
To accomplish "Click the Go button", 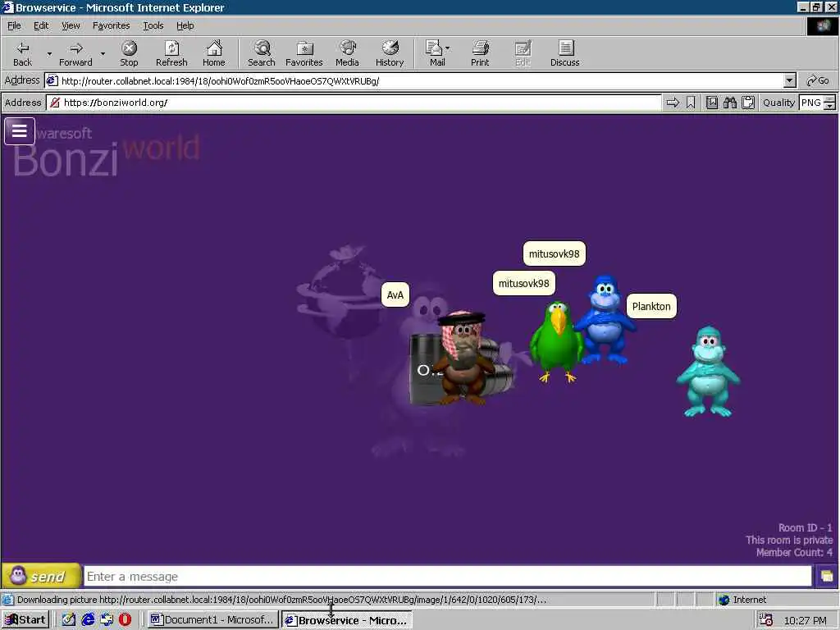I will pos(818,81).
